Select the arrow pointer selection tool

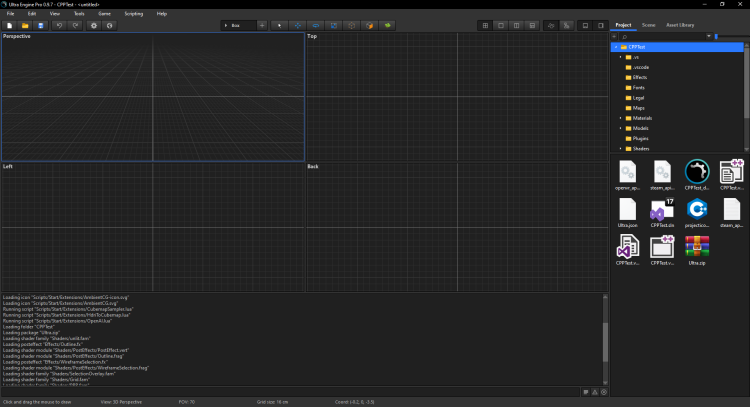279,25
